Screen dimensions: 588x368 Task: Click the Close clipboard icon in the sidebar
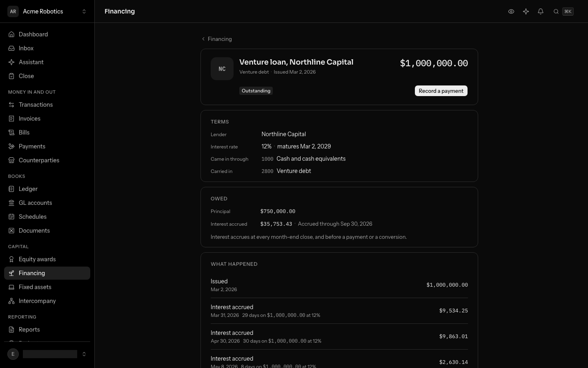tap(11, 76)
